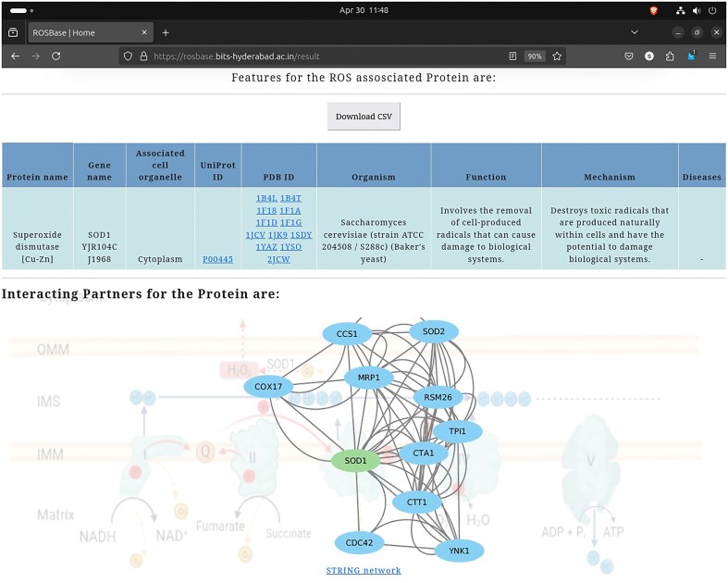Viewport: 728px width, 583px height.
Task: Select the TPI1 network node
Action: pyautogui.click(x=457, y=431)
